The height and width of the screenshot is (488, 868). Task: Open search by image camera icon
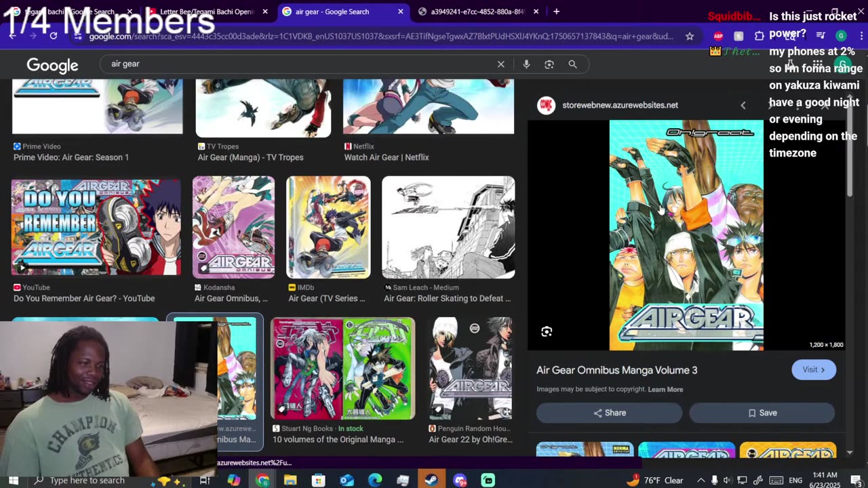549,64
